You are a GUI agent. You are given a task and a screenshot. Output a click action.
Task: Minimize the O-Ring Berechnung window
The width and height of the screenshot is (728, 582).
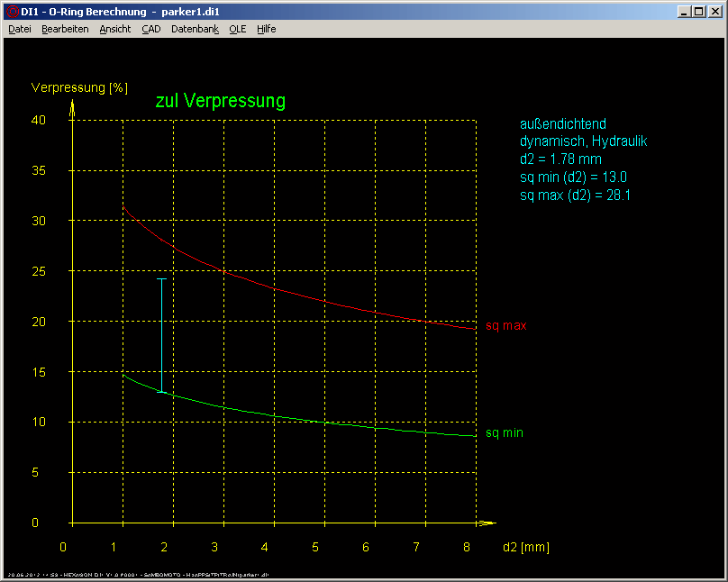pos(685,11)
